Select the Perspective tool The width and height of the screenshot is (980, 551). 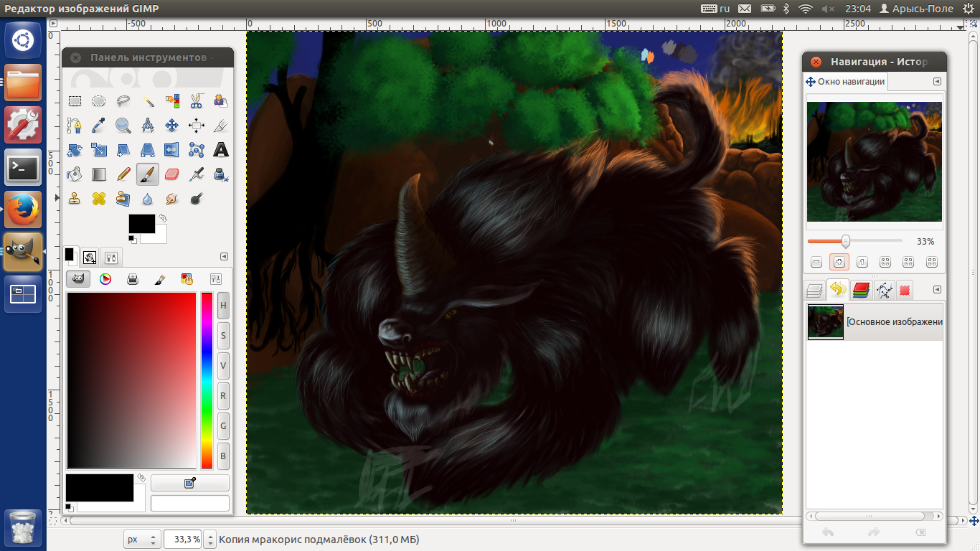[x=148, y=150]
